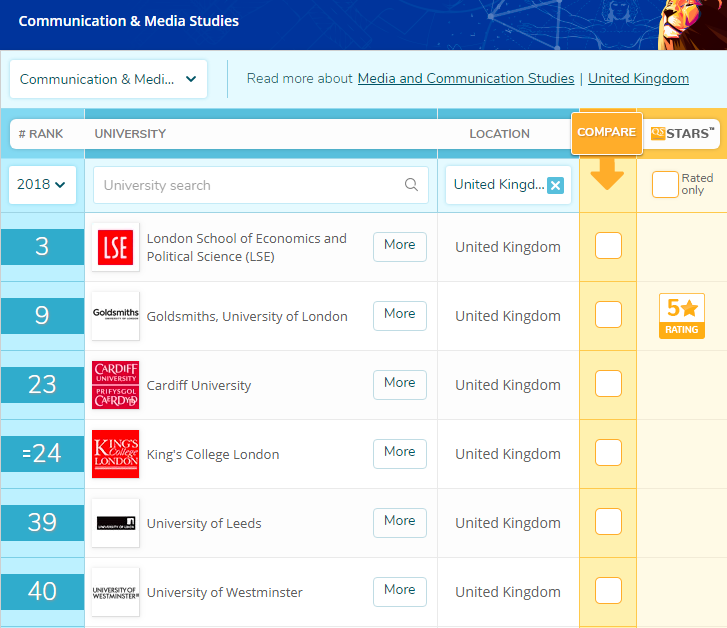Click the LSE university logo
The width and height of the screenshot is (727, 628).
115,247
